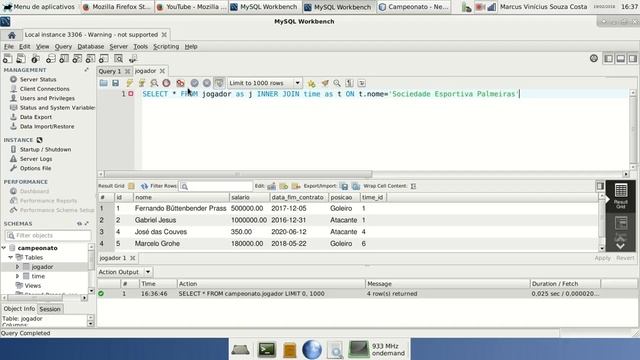Viewport: 640px width, 360px height.
Task: Click the Filter Rows input field
Action: 216,186
